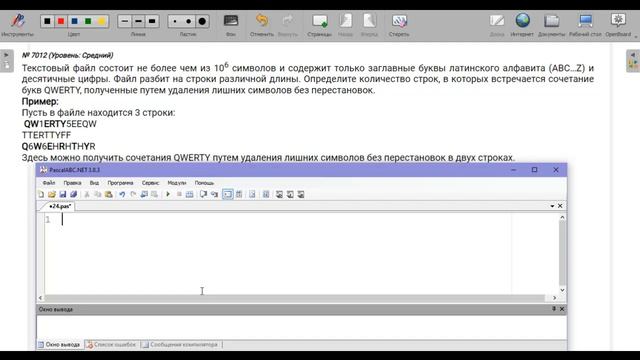Pick the black pen color
Viewport: 640px width, 360px height.
click(47, 21)
